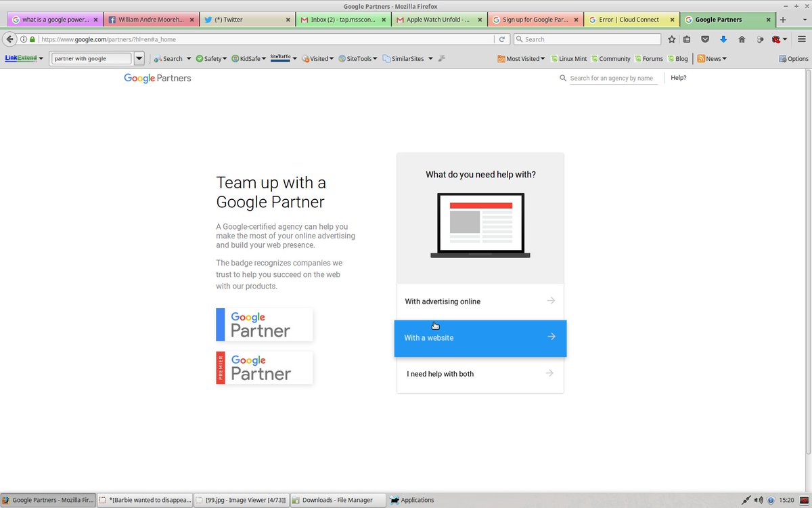The image size is (812, 508).
Task: Expand the LinkExtend search box dropdown arrow
Action: coord(139,58)
